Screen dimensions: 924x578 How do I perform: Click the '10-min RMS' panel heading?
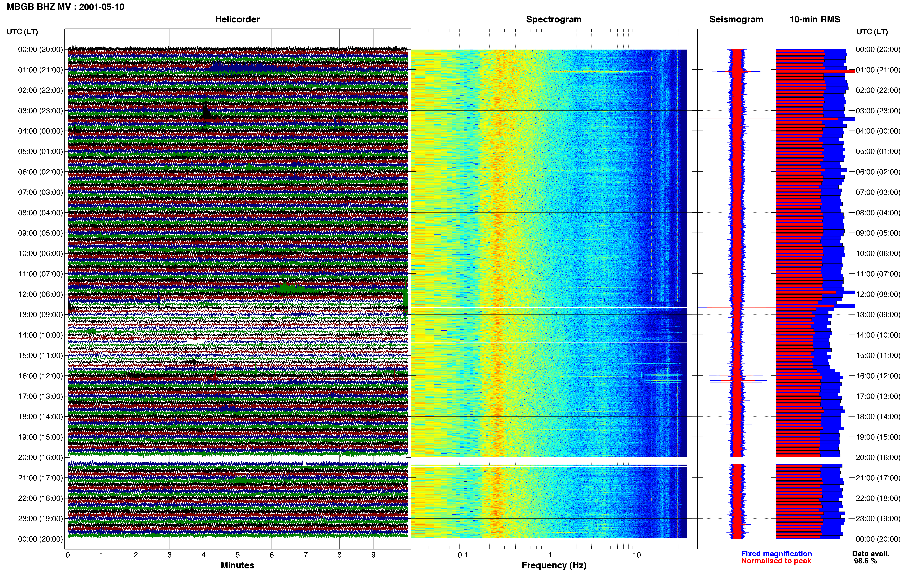click(815, 19)
